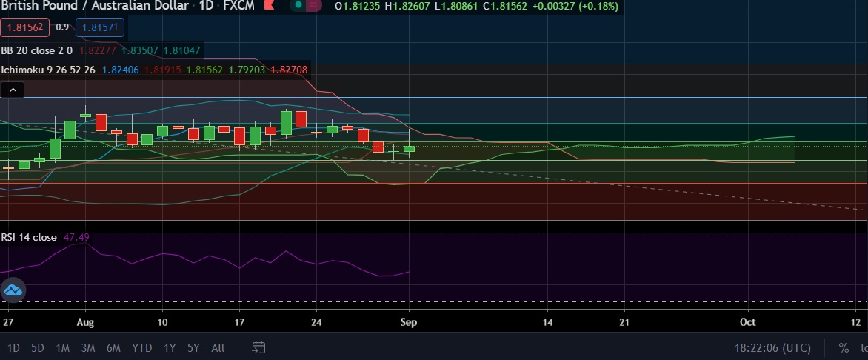Select the 5D date range

tap(37, 348)
